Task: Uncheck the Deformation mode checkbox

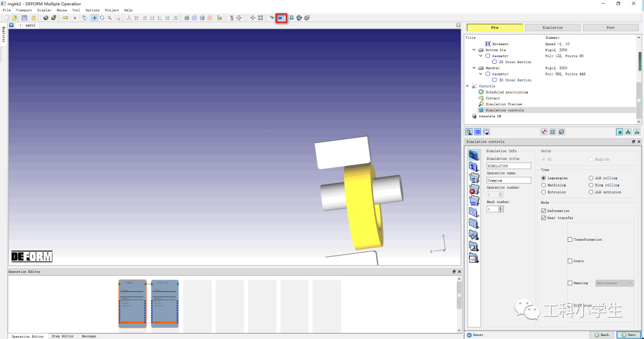Action: [x=543, y=211]
